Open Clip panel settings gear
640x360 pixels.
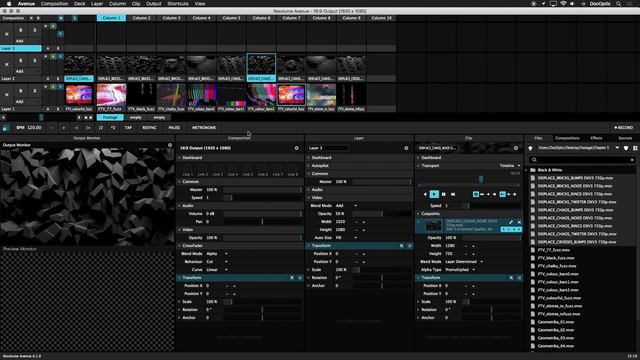pos(516,148)
